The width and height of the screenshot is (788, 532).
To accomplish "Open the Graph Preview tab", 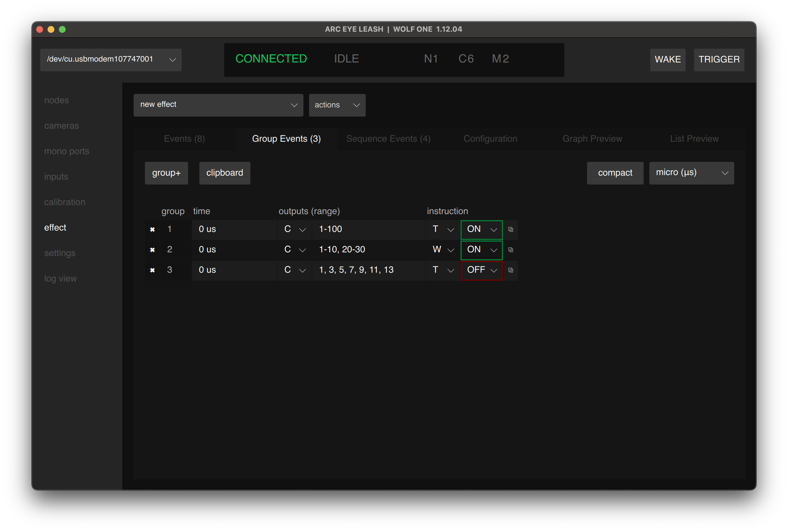I will tap(592, 139).
